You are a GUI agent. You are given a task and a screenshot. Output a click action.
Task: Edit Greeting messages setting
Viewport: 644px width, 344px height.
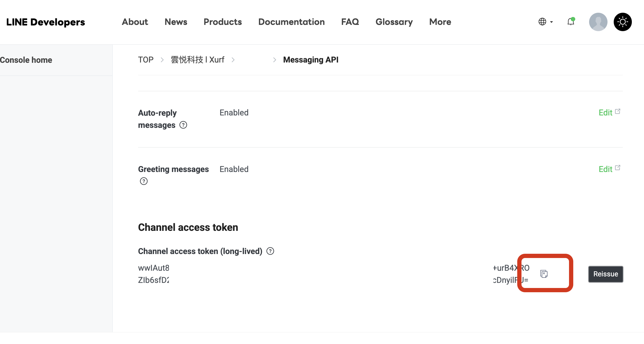[609, 169]
